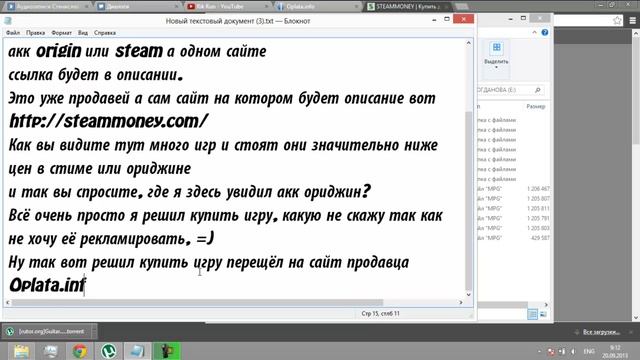The width and height of the screenshot is (640, 360).
Task: Click Notepad horizontal scrollbar right arrow
Action: coord(461,302)
